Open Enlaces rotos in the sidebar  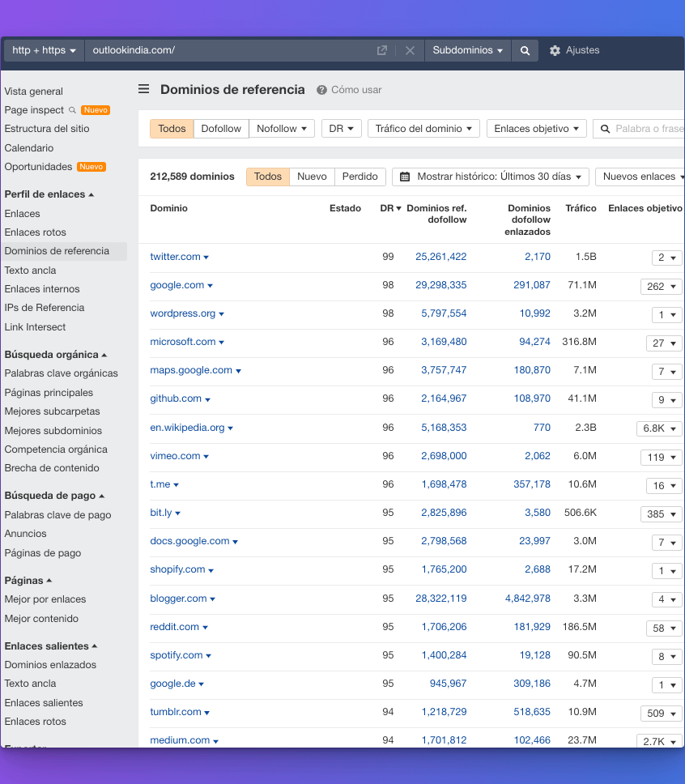(36, 232)
